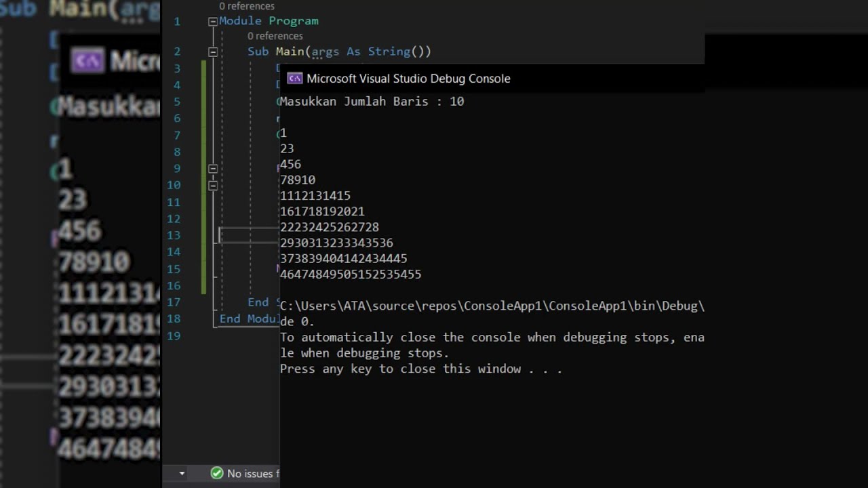Viewport: 868px width, 488px height.
Task: Click the green No issues checkmark icon
Action: (217, 473)
